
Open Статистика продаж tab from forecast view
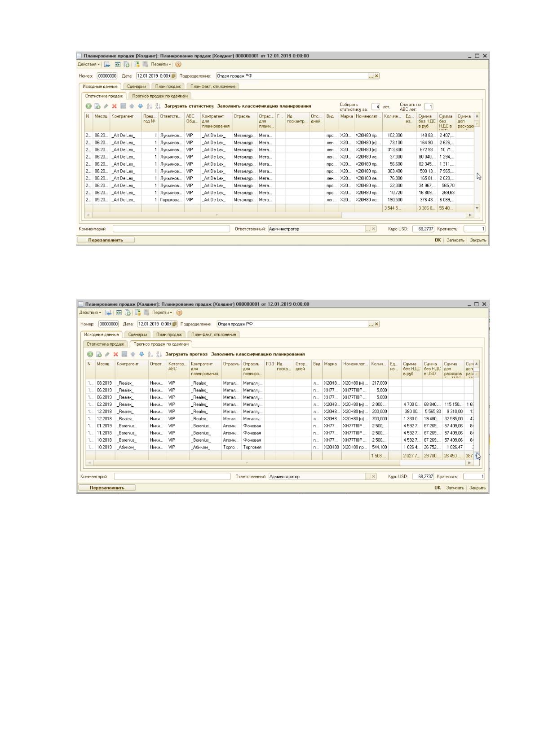pyautogui.click(x=105, y=344)
